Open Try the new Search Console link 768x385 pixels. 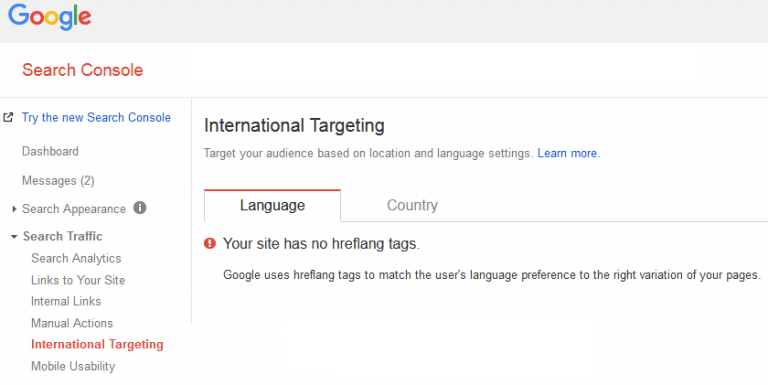tap(96, 118)
